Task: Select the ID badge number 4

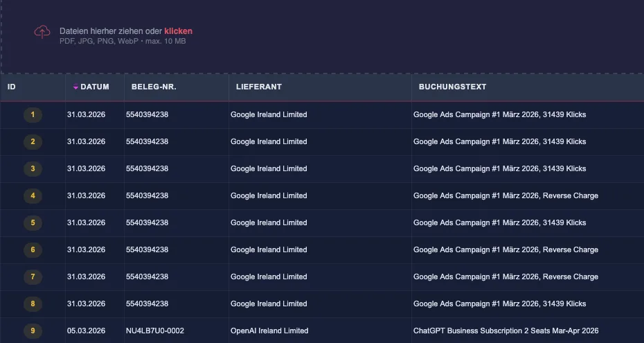Action: pyautogui.click(x=33, y=196)
